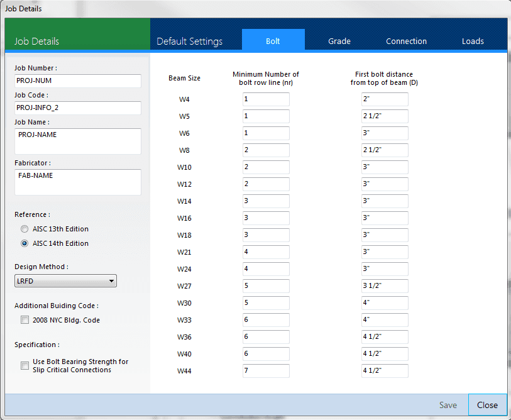511x420 pixels.
Task: Select AISC 13th Edition radio button
Action: tap(25, 229)
